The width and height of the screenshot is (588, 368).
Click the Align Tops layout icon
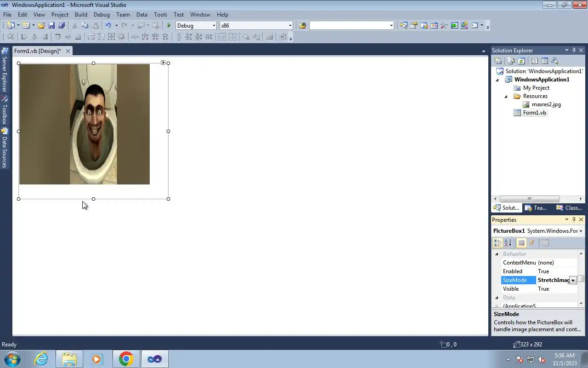[x=58, y=37]
